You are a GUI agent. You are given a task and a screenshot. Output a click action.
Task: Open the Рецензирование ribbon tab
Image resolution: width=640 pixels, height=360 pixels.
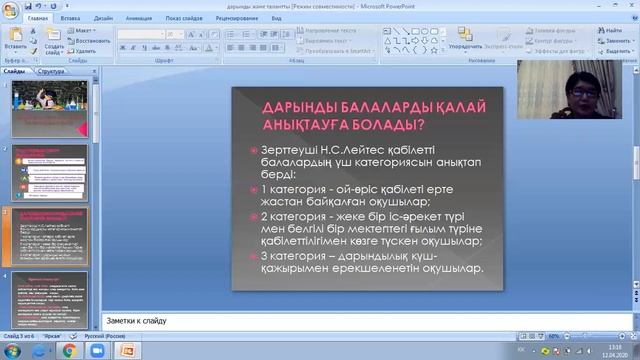[x=237, y=18]
